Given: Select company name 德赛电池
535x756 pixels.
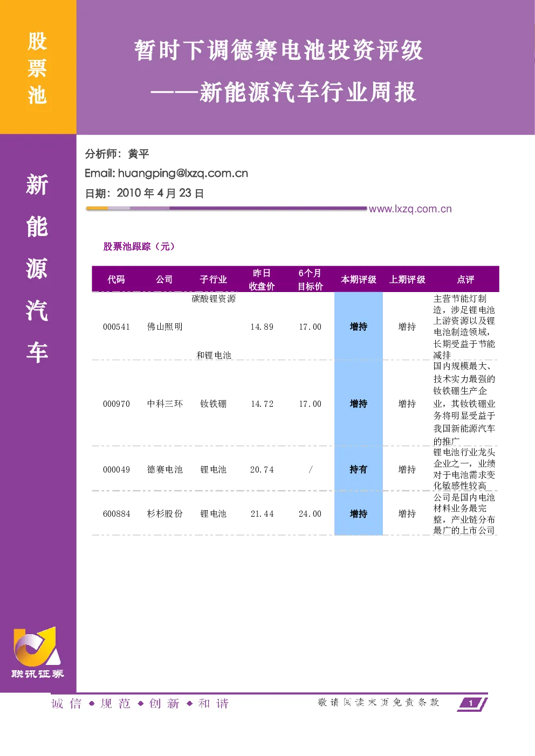Looking at the screenshot, I should (x=165, y=469).
